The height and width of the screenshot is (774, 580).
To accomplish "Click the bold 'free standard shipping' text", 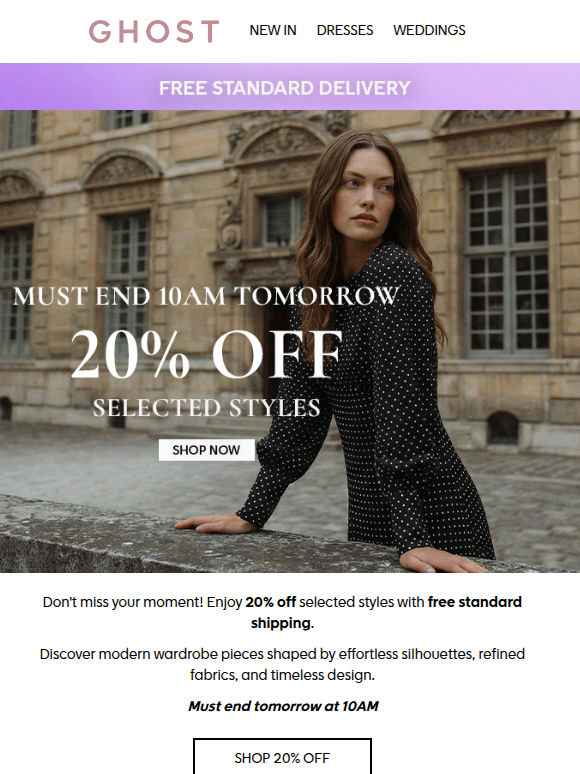I will click(x=387, y=612).
